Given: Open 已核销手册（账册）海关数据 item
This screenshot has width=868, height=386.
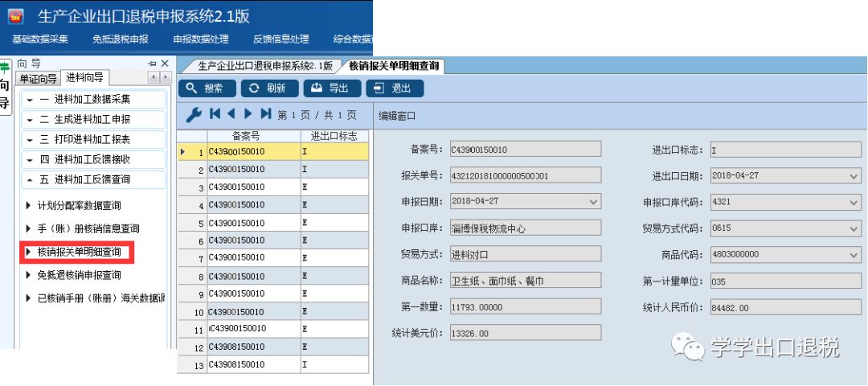Looking at the screenshot, I should click(100, 298).
